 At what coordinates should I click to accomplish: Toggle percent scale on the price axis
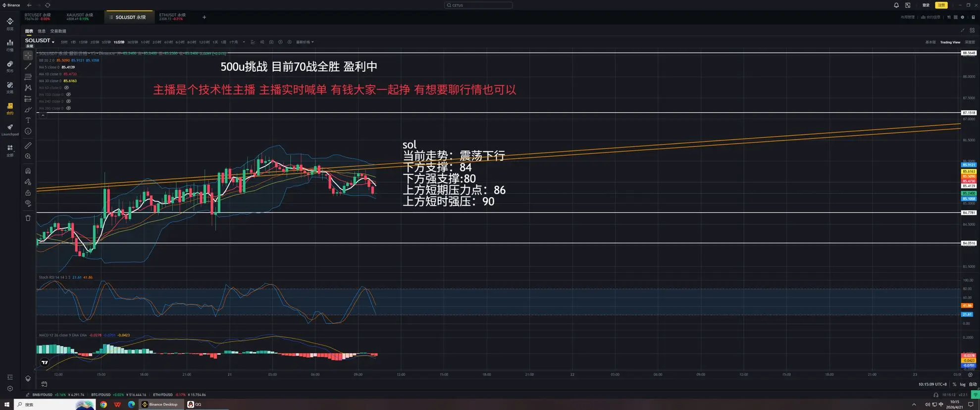pos(954,384)
